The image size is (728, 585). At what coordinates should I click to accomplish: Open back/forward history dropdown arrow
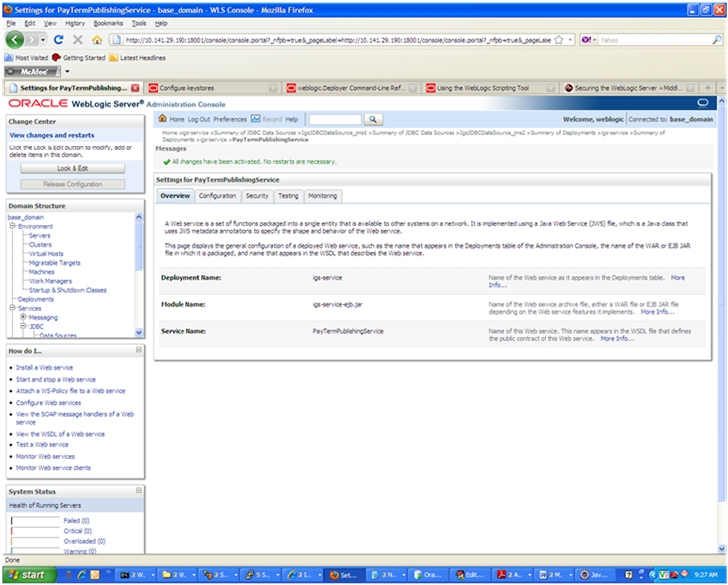click(x=43, y=40)
